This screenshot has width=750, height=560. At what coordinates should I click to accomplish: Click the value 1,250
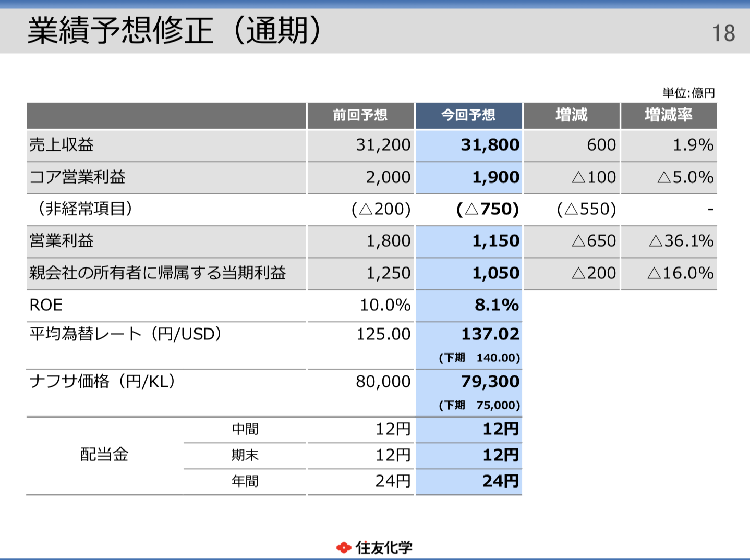pyautogui.click(x=388, y=273)
